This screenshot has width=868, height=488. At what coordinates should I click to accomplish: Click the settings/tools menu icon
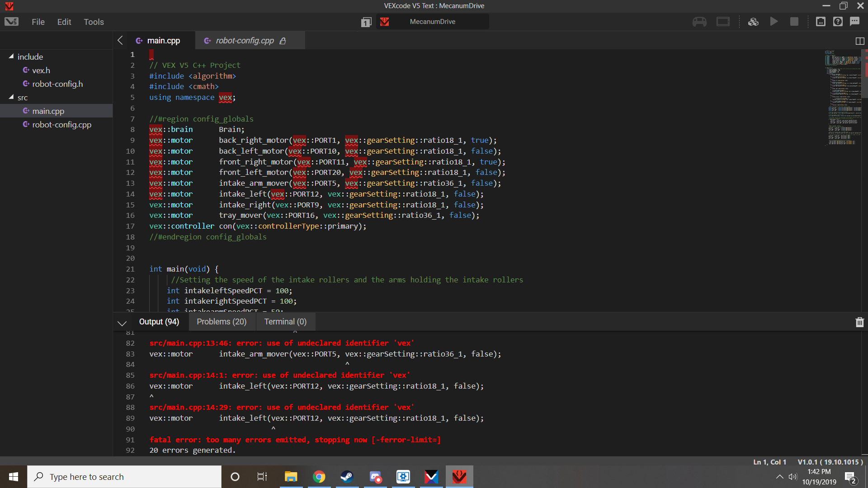tap(94, 22)
